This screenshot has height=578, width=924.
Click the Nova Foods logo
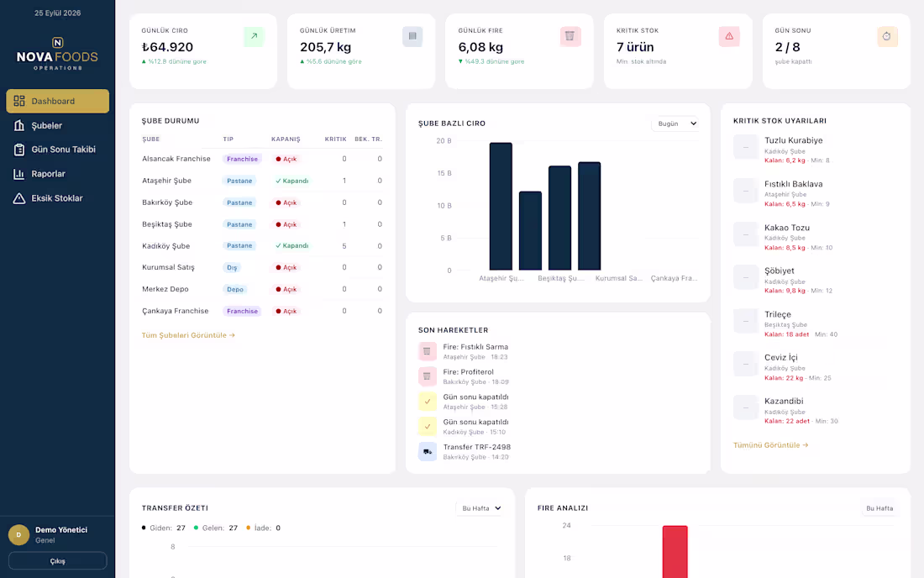point(57,54)
